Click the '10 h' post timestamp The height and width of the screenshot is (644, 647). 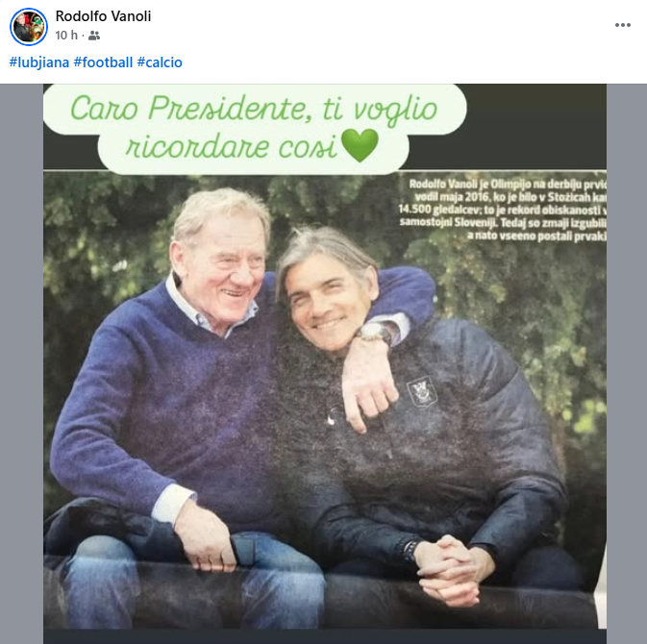[x=65, y=36]
